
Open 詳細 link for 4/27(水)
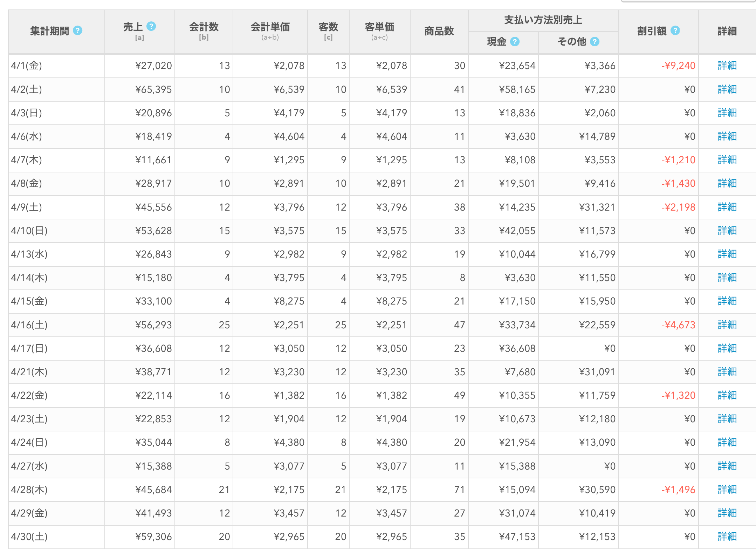pos(727,466)
